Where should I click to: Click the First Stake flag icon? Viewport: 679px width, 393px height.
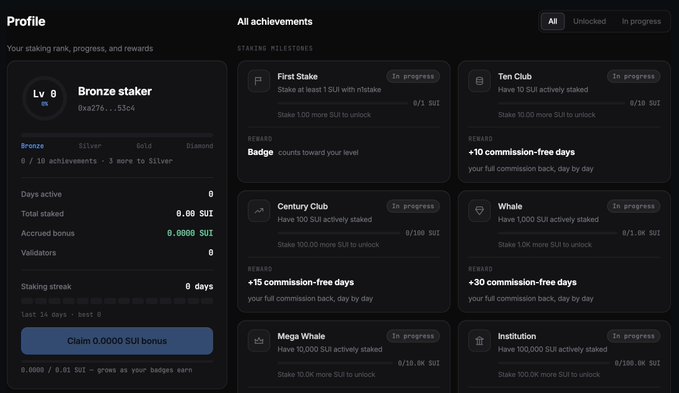(259, 81)
